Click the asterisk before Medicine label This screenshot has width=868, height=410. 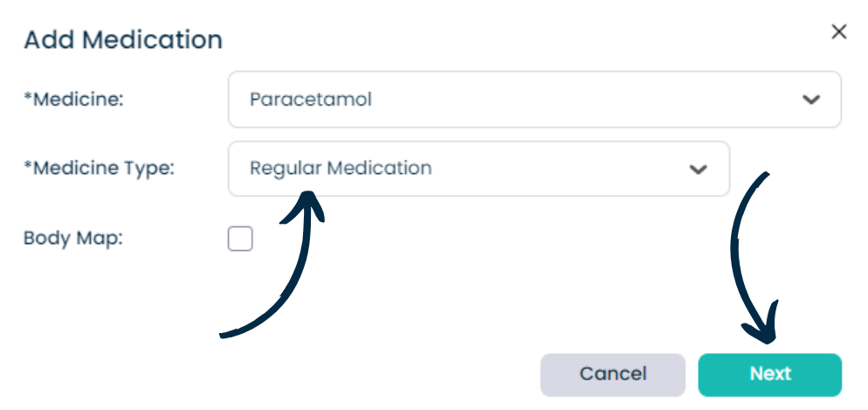click(x=28, y=96)
